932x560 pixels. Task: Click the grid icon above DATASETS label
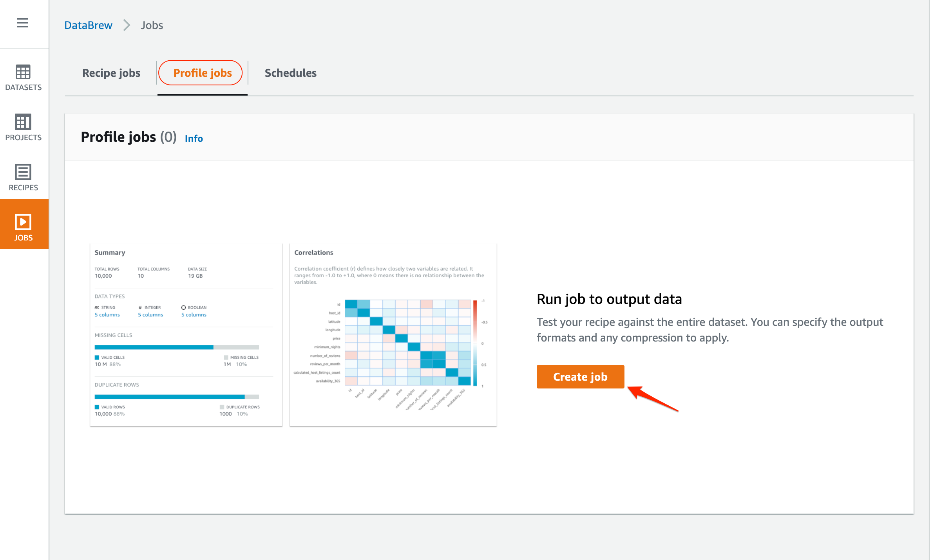[23, 71]
